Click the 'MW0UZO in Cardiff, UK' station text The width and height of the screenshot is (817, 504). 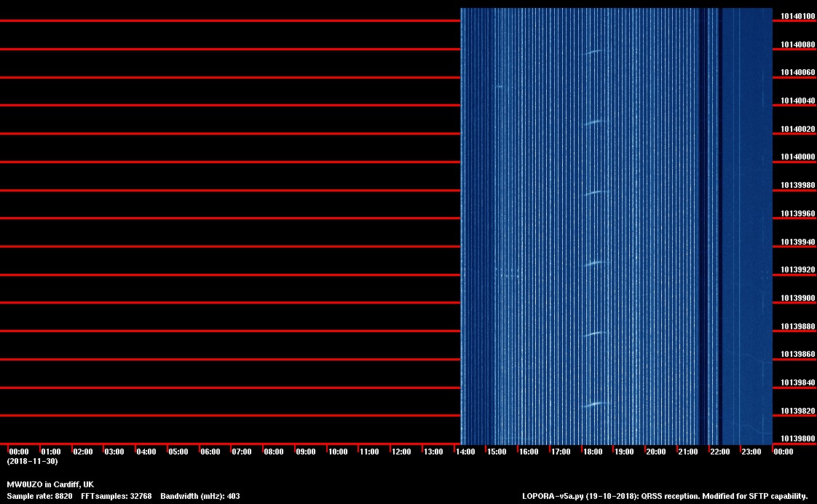tap(50, 484)
